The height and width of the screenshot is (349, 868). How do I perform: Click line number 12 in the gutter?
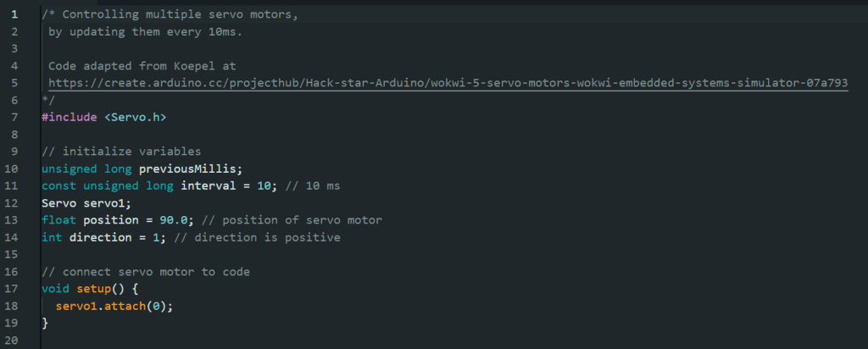click(14, 203)
